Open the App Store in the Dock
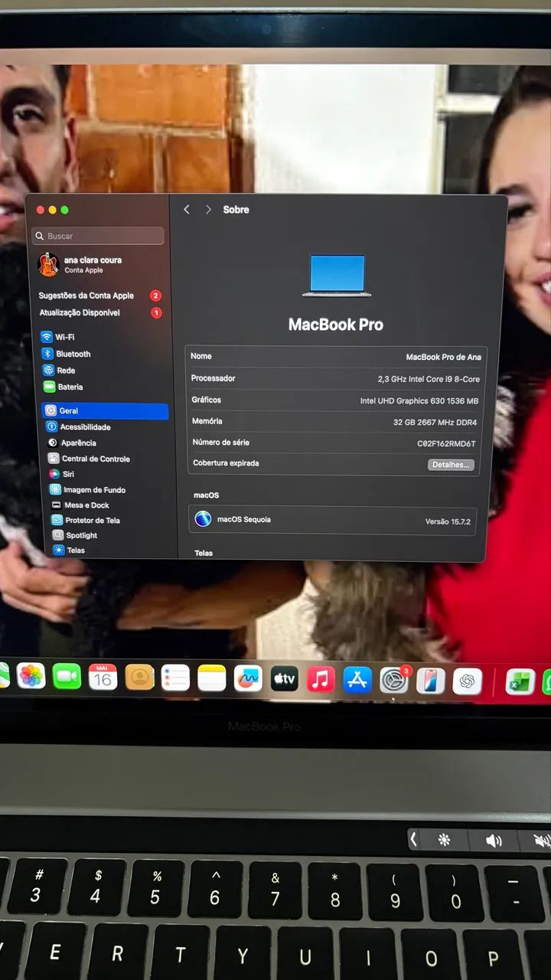551x980 pixels. (x=357, y=680)
